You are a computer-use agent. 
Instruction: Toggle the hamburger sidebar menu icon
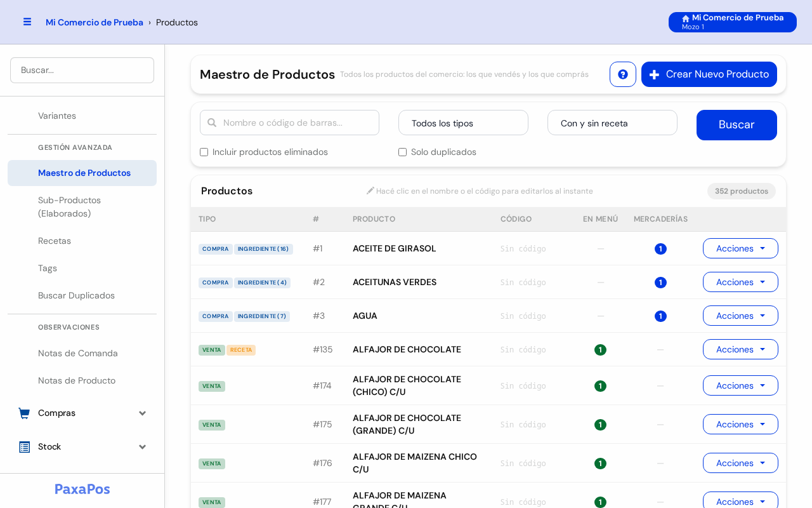click(x=27, y=22)
